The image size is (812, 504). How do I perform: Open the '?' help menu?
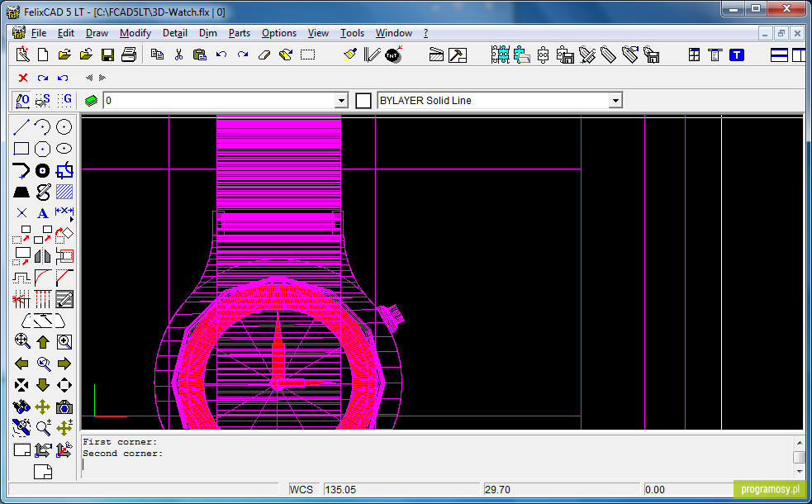[425, 33]
